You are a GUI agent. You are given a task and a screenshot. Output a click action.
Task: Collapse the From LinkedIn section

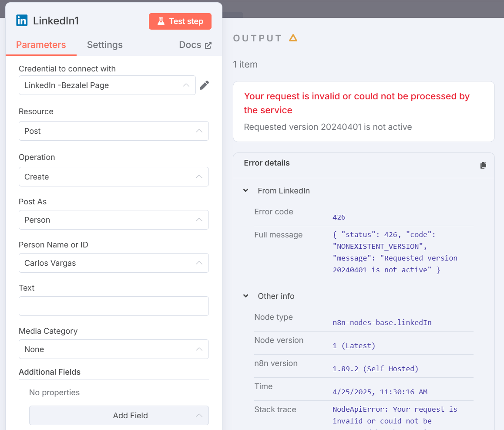245,190
